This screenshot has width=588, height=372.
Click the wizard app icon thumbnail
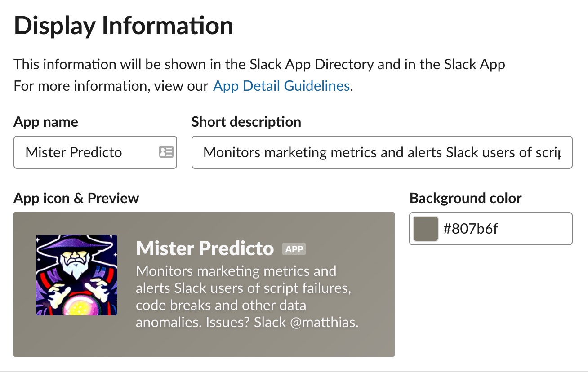click(76, 275)
